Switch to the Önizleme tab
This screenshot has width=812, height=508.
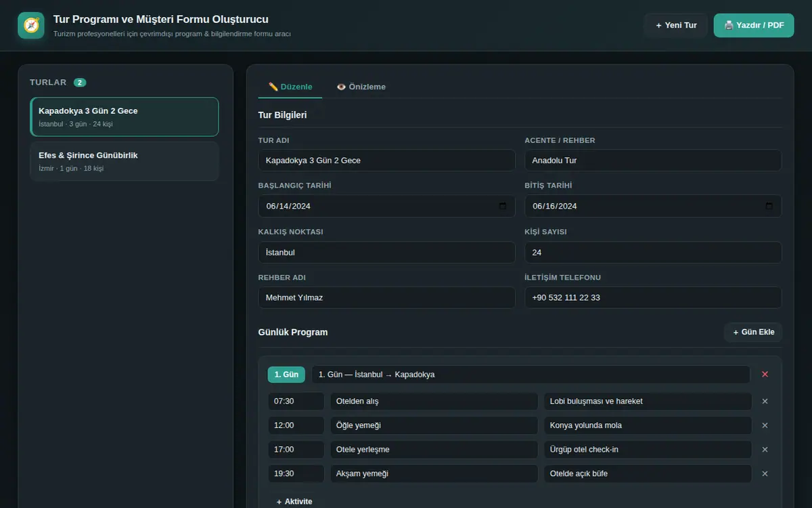[x=361, y=87]
